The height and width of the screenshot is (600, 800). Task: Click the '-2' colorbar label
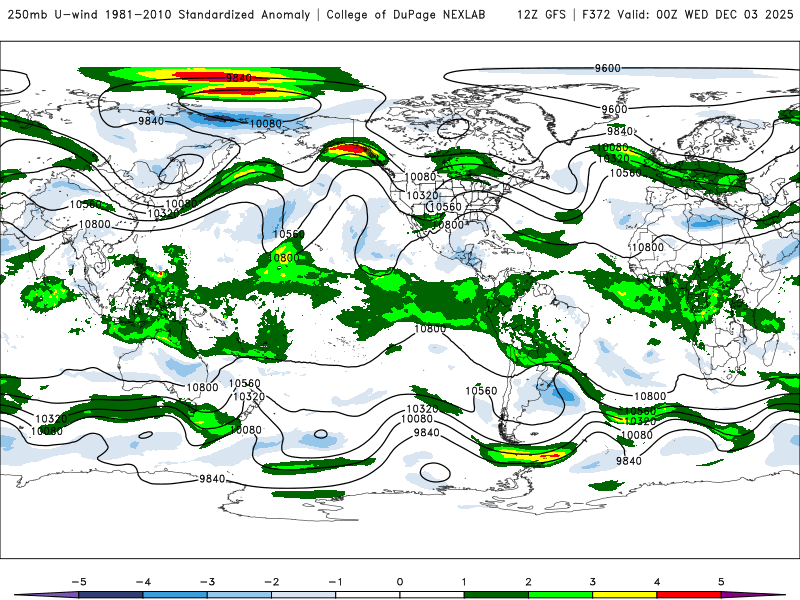tap(271, 582)
